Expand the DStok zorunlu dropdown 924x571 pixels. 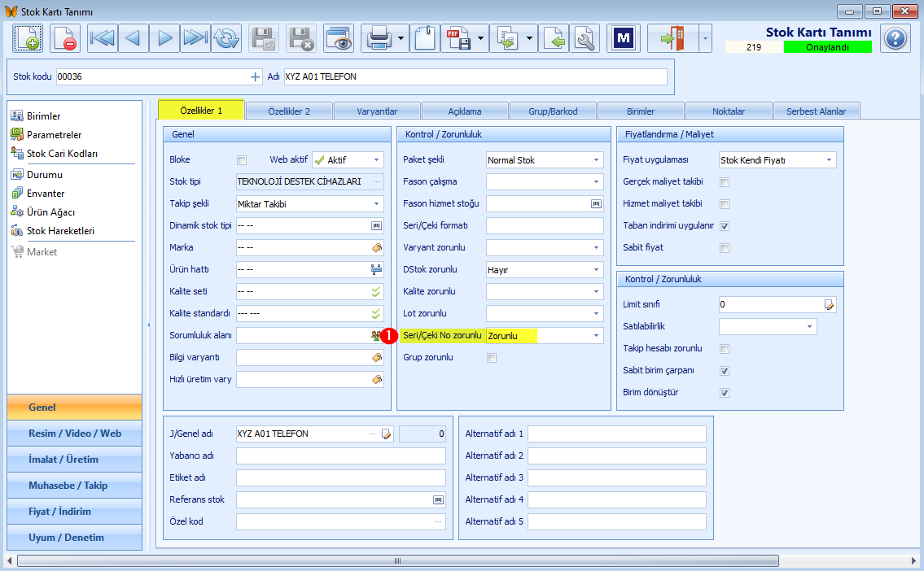coord(597,269)
